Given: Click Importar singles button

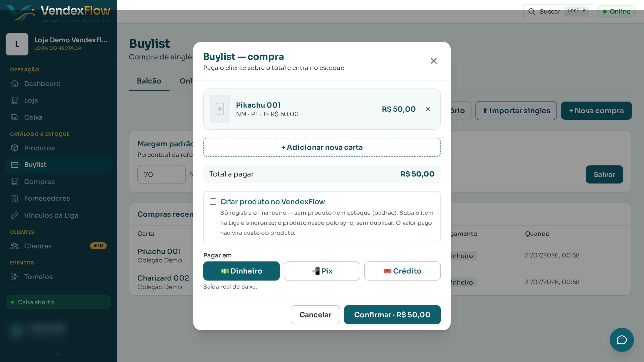Looking at the screenshot, I should click(x=516, y=111).
